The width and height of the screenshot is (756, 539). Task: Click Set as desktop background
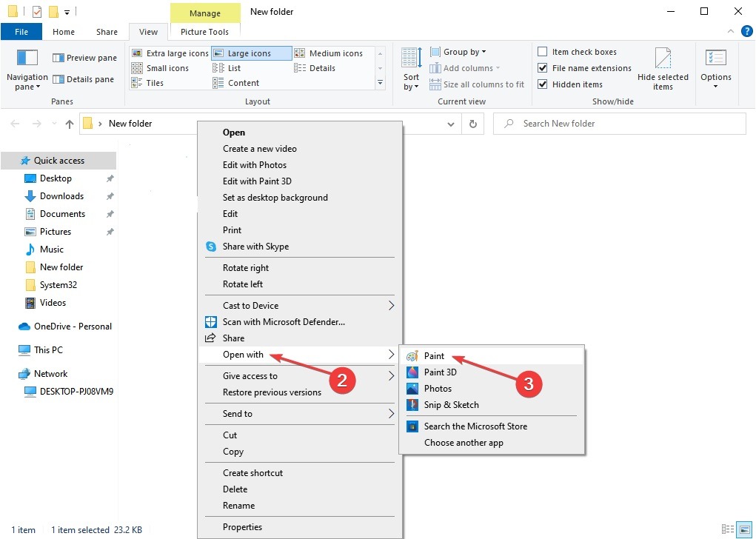pyautogui.click(x=300, y=198)
